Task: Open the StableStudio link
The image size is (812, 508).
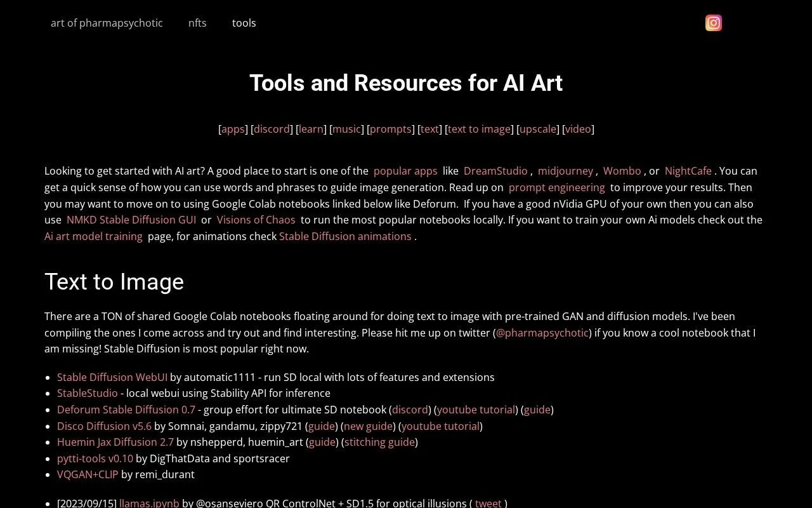Action: pyautogui.click(x=88, y=393)
